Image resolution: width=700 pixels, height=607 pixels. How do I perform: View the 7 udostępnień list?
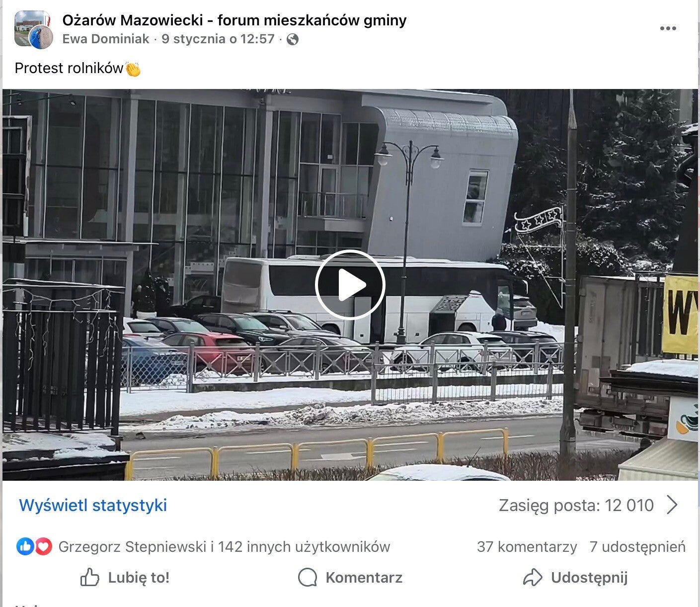point(637,547)
